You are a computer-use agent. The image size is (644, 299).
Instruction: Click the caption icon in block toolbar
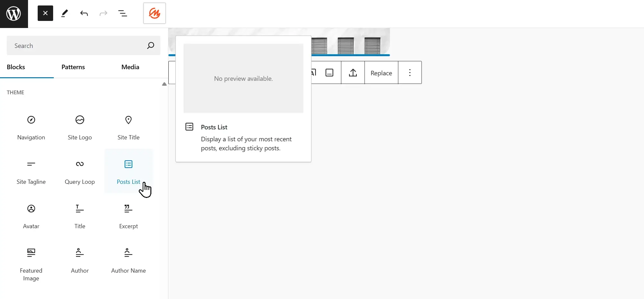[329, 73]
